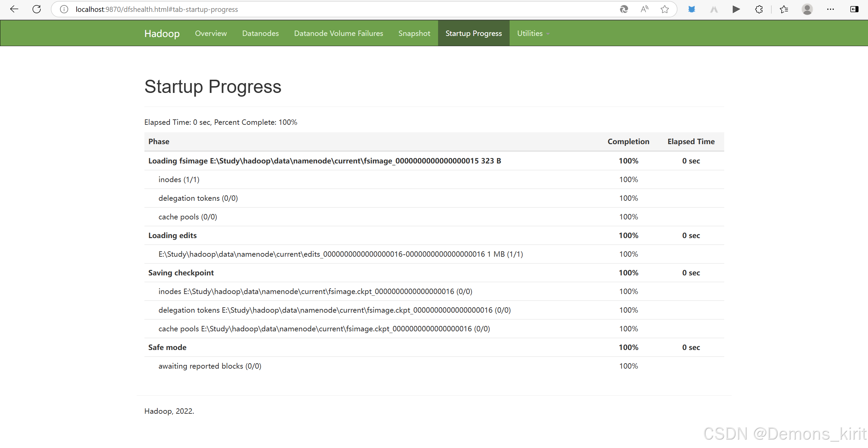Click the address bar URL field
The image size is (868, 448).
pyautogui.click(x=305, y=9)
